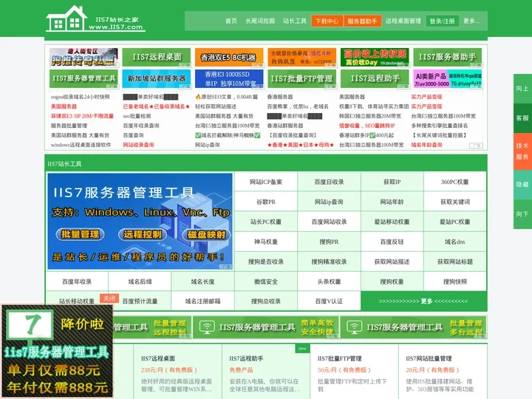532x399 pixels.
Task: Open the 百度V认证 tool
Action: (329, 301)
